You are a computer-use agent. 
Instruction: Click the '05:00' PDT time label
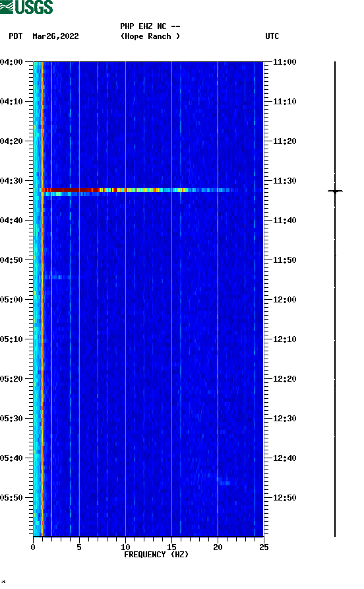[11, 300]
